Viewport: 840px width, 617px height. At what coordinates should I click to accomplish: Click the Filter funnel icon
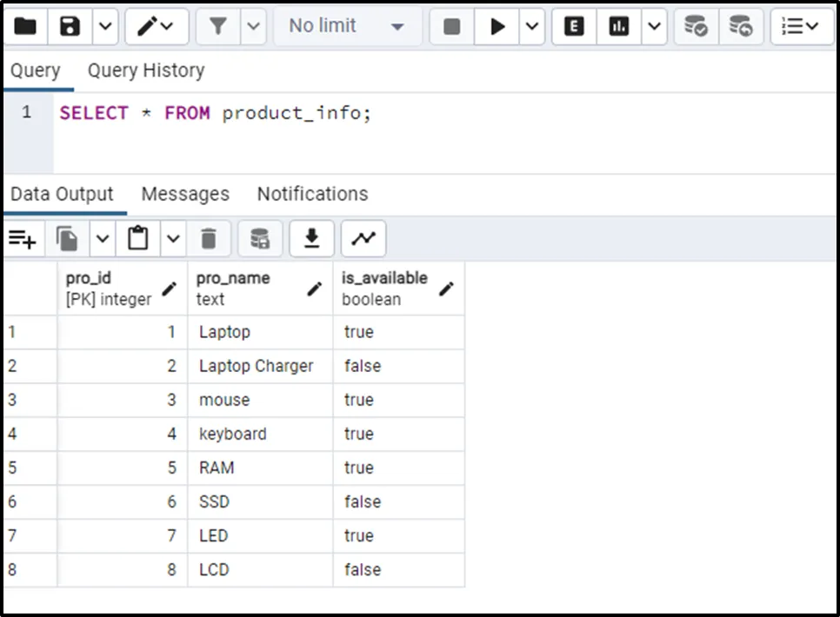217,27
